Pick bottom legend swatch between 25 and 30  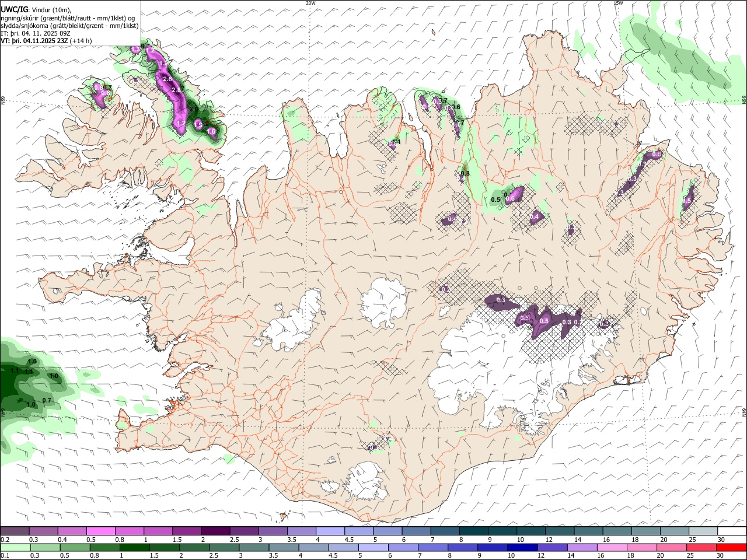coord(702,547)
